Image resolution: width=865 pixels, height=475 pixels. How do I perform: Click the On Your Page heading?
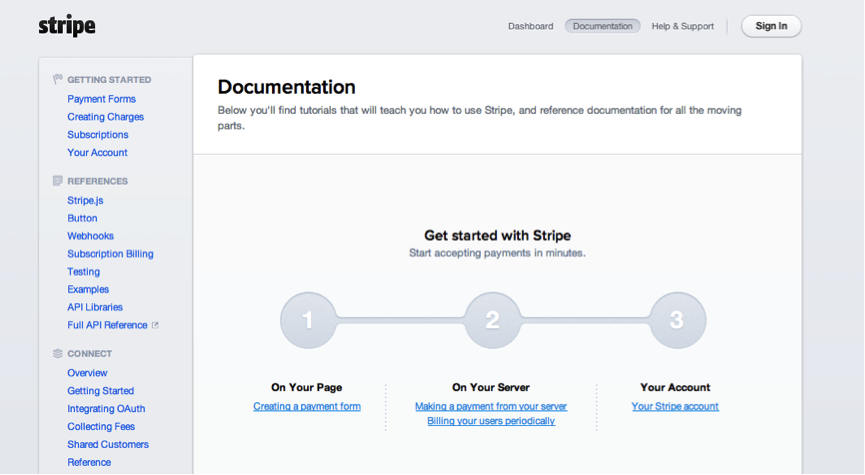307,387
